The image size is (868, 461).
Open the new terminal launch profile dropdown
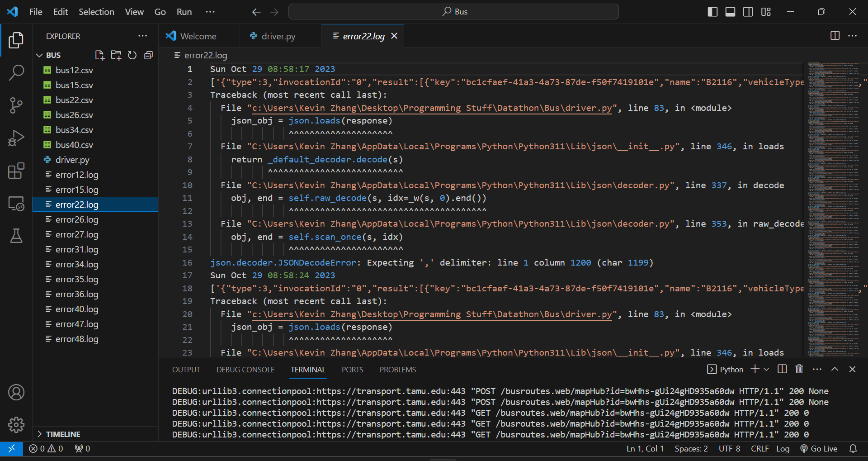click(766, 370)
